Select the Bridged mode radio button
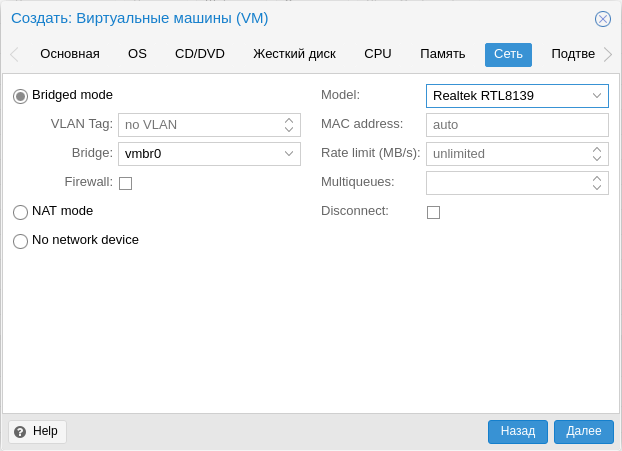The width and height of the screenshot is (622, 451). (x=20, y=96)
